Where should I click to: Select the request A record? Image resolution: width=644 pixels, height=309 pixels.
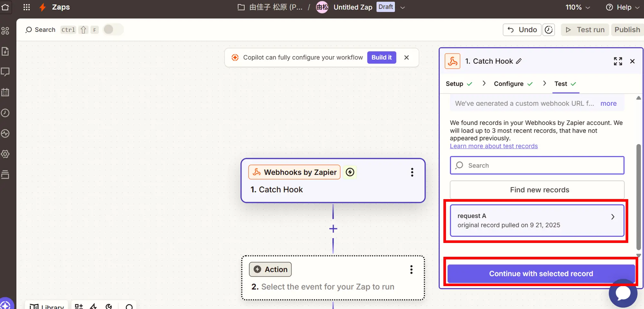tap(537, 220)
